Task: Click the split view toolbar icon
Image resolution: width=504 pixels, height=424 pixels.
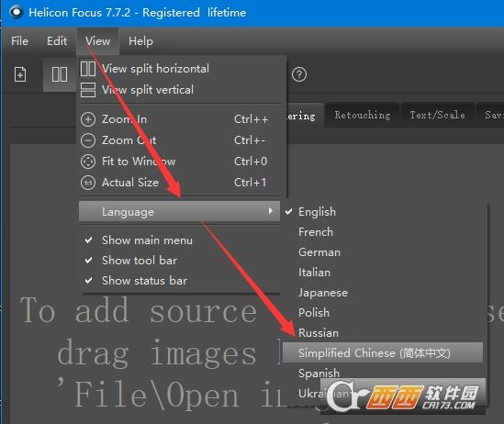Action: point(60,74)
